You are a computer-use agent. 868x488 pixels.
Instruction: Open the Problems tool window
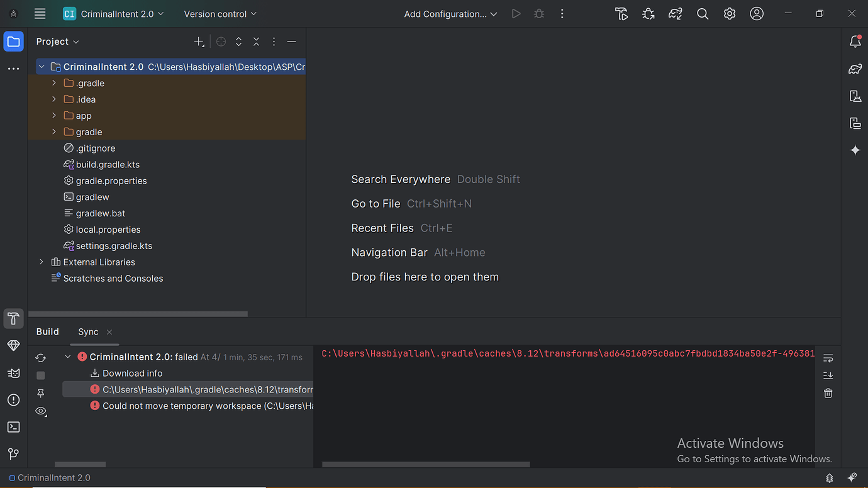click(x=13, y=399)
